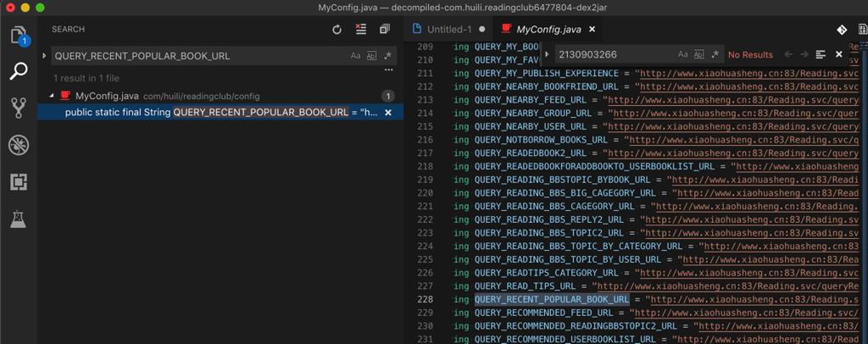Screen dimensions: 868x344
Task: Open the Extensions view icon
Action: tap(19, 182)
